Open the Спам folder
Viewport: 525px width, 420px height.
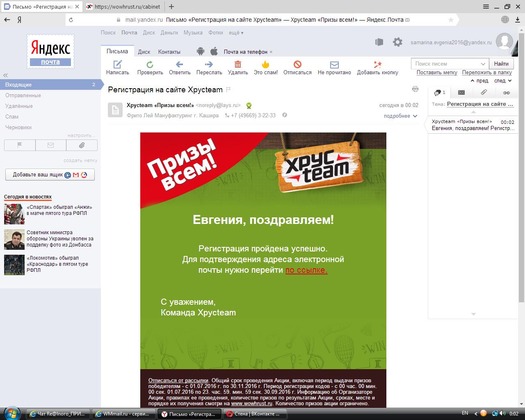click(12, 116)
